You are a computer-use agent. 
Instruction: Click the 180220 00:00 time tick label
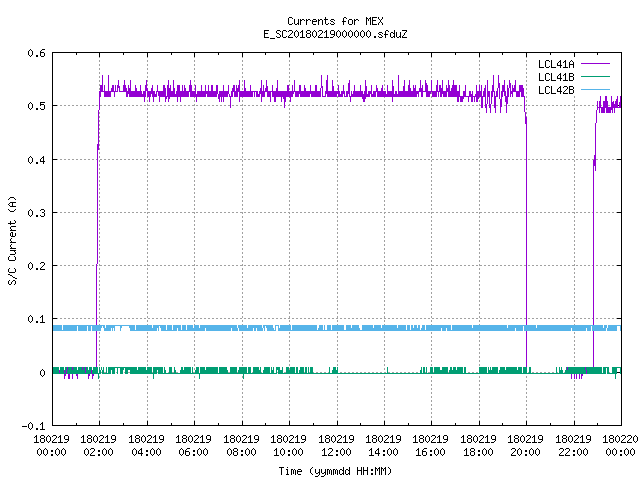click(x=620, y=446)
